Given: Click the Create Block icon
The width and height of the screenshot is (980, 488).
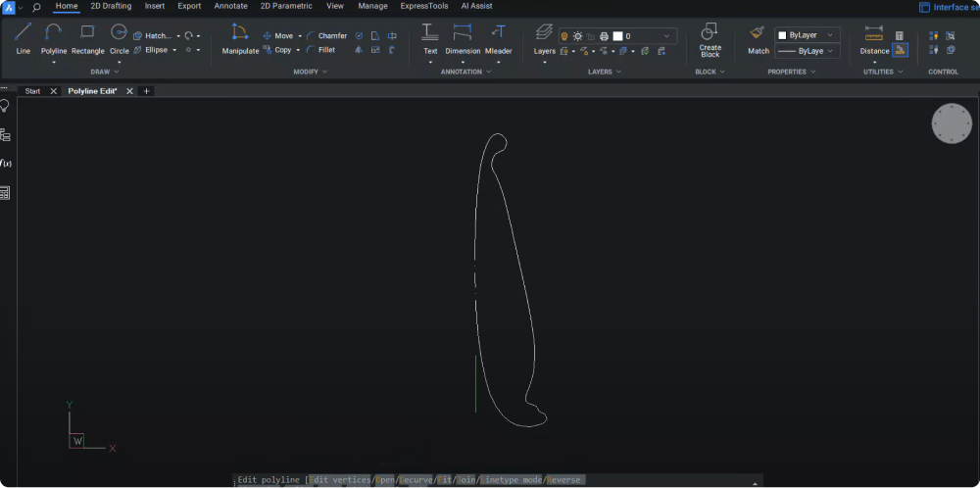Looking at the screenshot, I should tap(710, 32).
